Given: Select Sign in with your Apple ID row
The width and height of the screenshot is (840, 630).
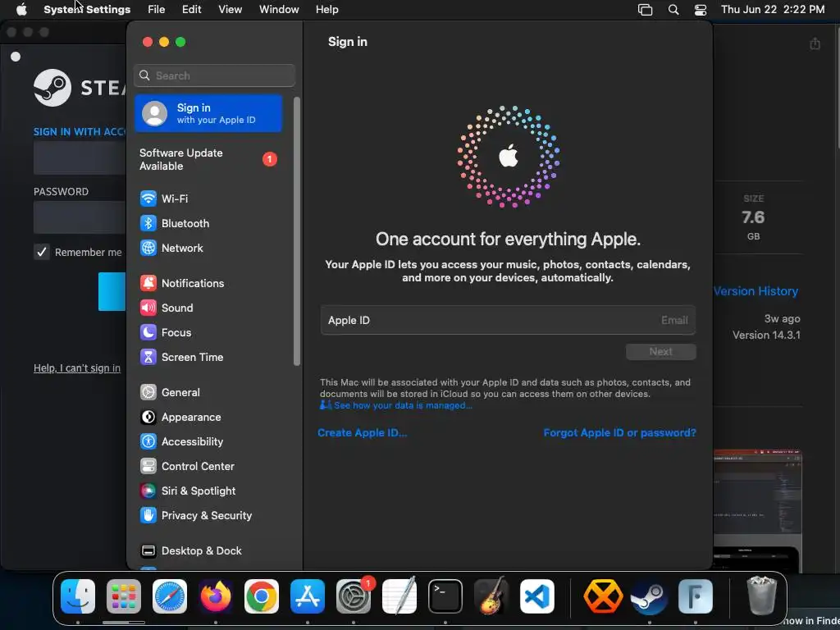Looking at the screenshot, I should (208, 113).
